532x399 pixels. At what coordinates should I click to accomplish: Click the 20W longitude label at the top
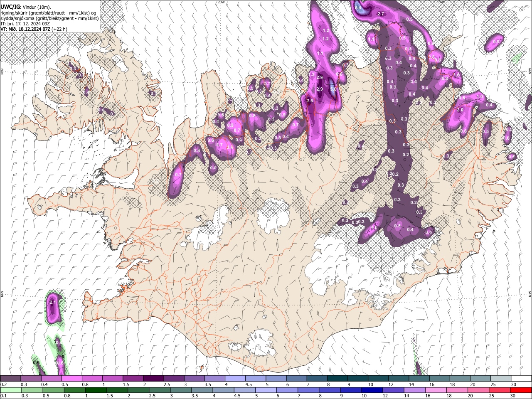coord(221,2)
